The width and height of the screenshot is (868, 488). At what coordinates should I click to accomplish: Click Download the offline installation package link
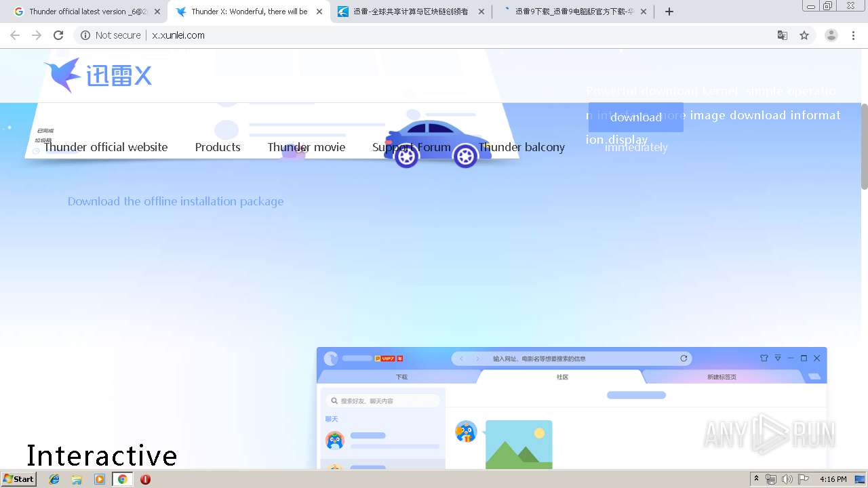[x=176, y=201]
